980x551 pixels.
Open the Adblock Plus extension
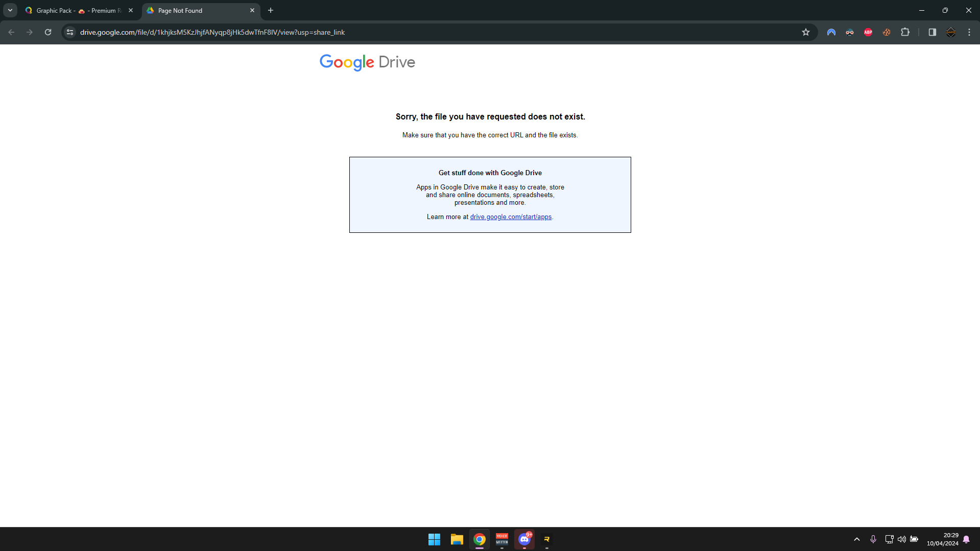point(868,32)
